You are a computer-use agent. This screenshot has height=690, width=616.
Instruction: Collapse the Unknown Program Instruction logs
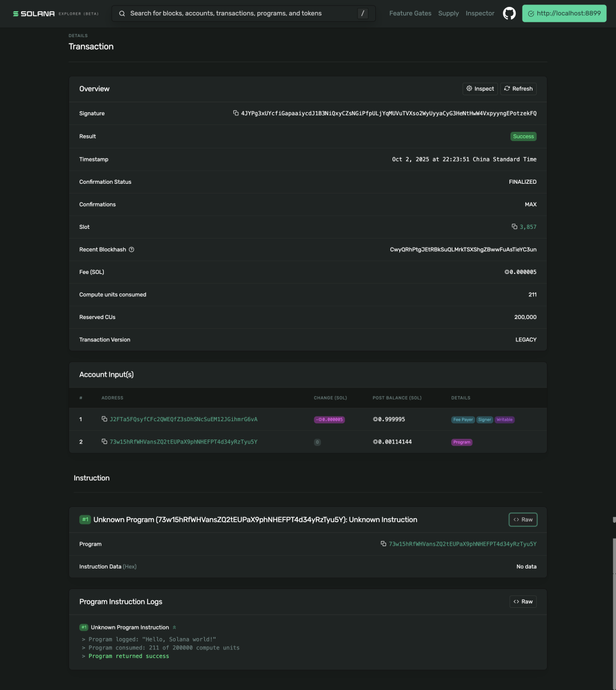click(175, 628)
